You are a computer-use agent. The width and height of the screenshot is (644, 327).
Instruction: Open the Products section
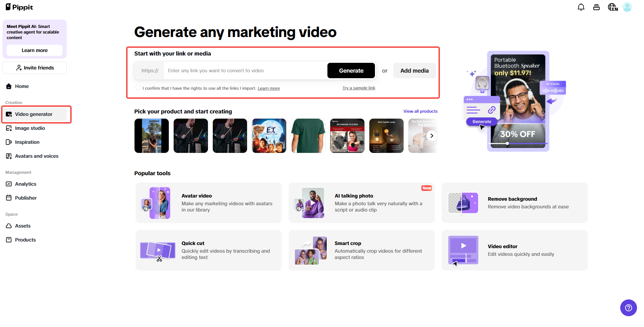tap(25, 240)
